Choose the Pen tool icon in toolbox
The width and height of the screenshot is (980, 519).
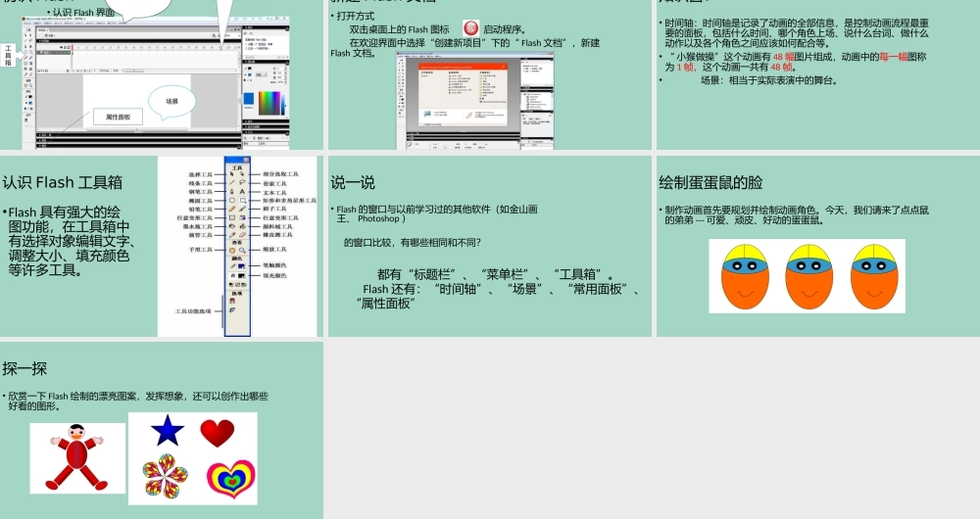(x=232, y=192)
